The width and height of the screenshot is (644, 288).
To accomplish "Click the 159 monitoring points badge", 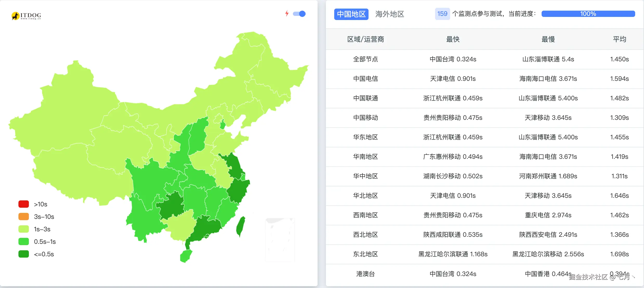I will (442, 14).
